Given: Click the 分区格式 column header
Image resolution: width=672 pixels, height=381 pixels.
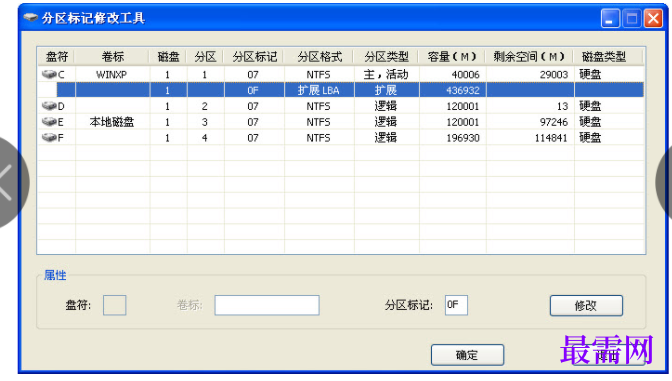Looking at the screenshot, I should coord(320,57).
